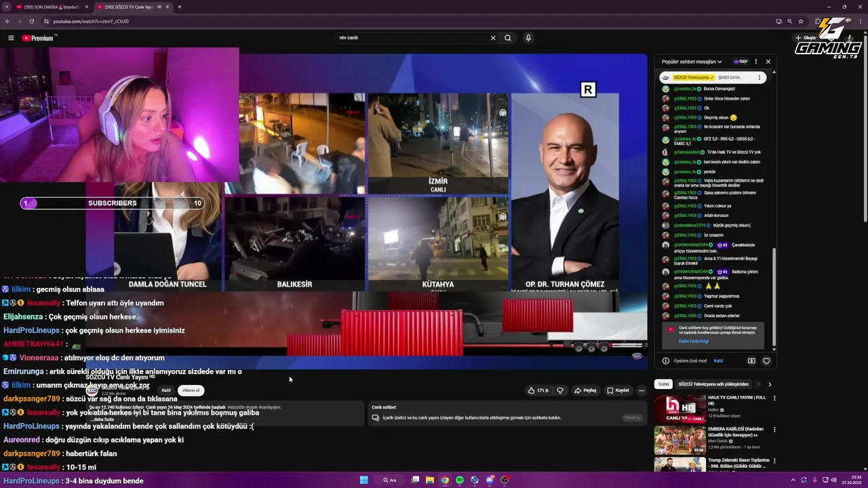Screen dimensions: 868x488
Task: Select the Tümü filter chip
Action: [663, 384]
